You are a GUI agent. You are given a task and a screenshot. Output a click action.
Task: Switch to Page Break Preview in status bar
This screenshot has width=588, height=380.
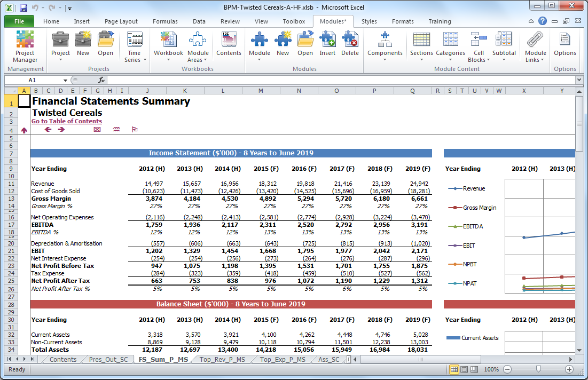[x=474, y=369]
